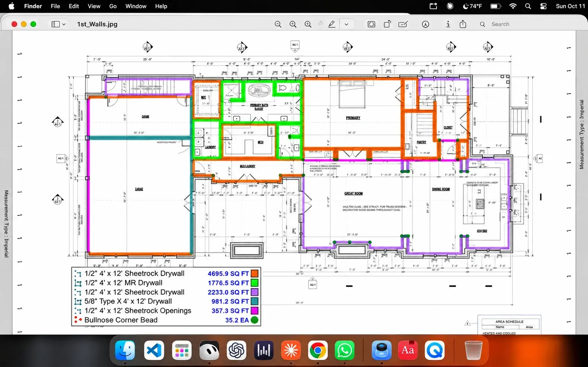Click the Wi-Fi status icon

513,6
